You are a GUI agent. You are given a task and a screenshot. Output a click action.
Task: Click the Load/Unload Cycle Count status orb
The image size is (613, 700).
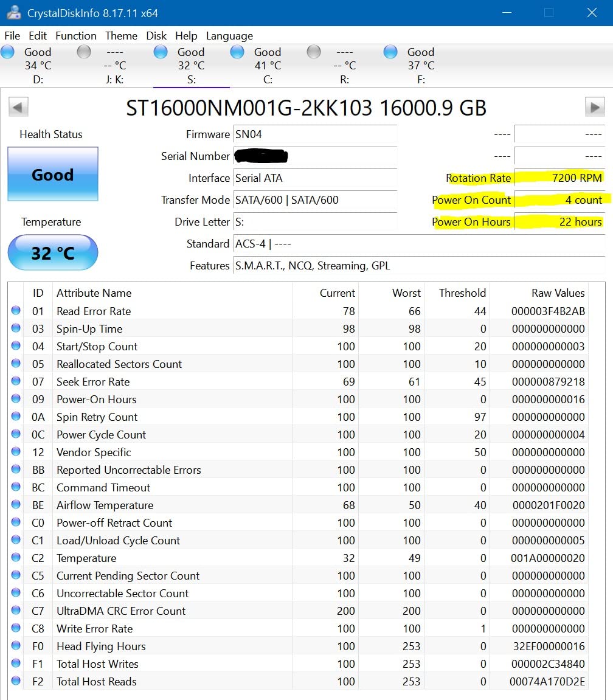[16, 539]
